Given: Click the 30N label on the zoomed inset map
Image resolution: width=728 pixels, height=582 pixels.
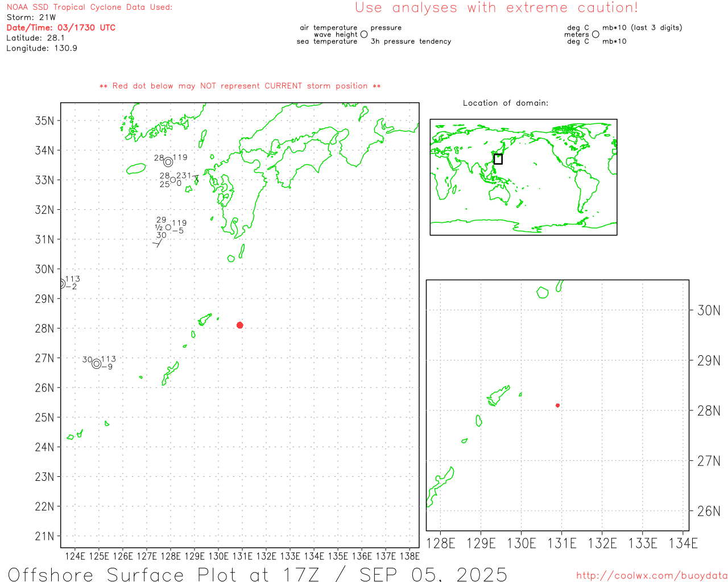Looking at the screenshot, I should click(x=709, y=310).
